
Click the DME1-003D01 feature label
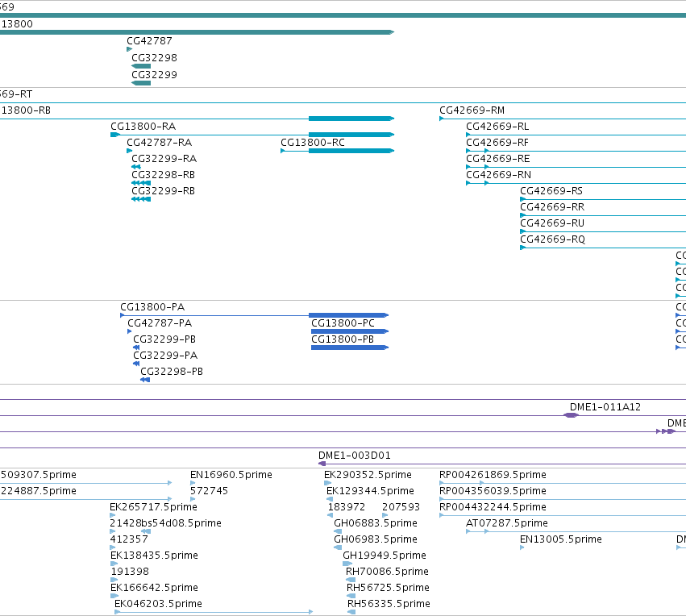coord(355,456)
